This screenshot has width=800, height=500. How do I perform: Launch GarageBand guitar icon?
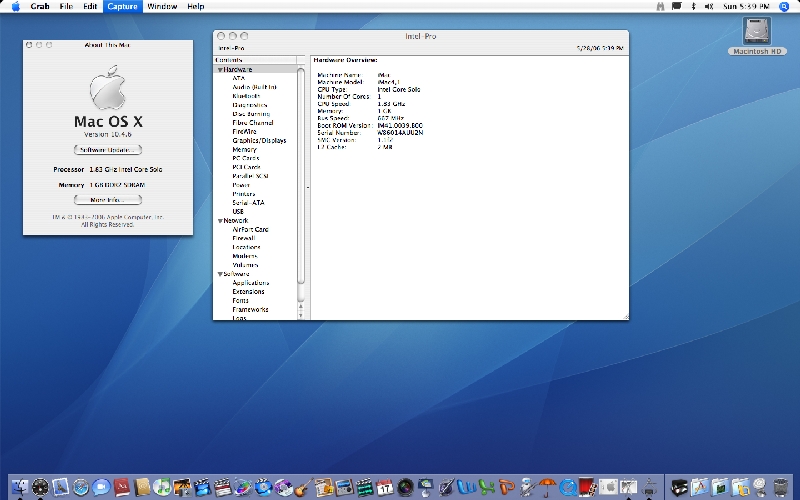pyautogui.click(x=304, y=487)
